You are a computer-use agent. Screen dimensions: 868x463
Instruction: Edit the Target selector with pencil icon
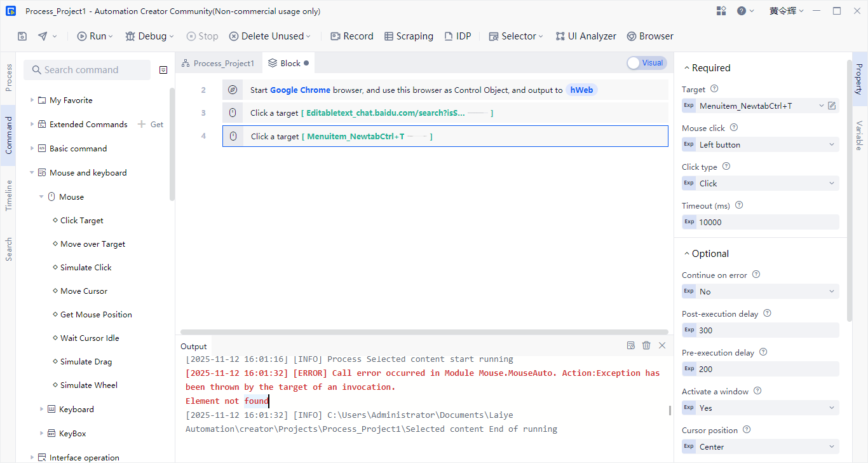tap(832, 106)
